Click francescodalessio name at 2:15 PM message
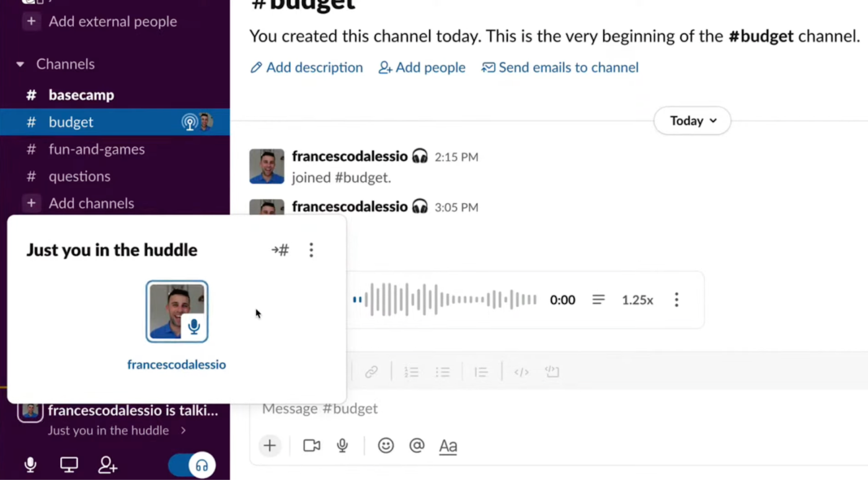Viewport: 868px width, 480px height. 350,156
